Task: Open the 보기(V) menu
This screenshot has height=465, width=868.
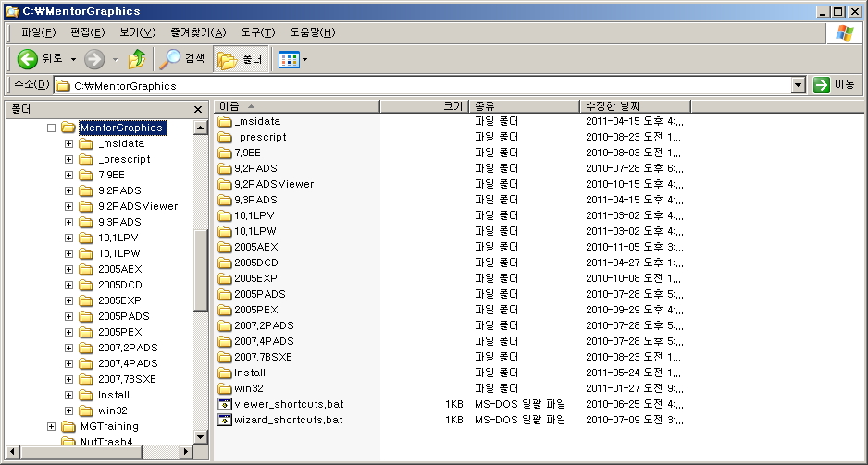Action: point(138,32)
